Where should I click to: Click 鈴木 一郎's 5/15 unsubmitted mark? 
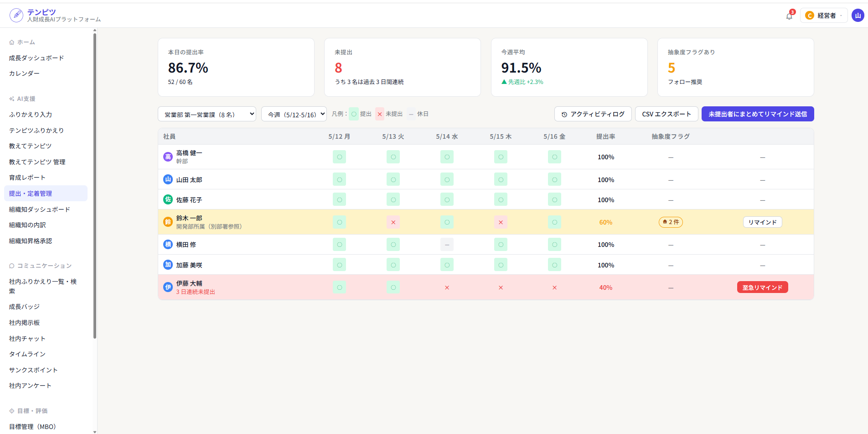click(x=501, y=222)
